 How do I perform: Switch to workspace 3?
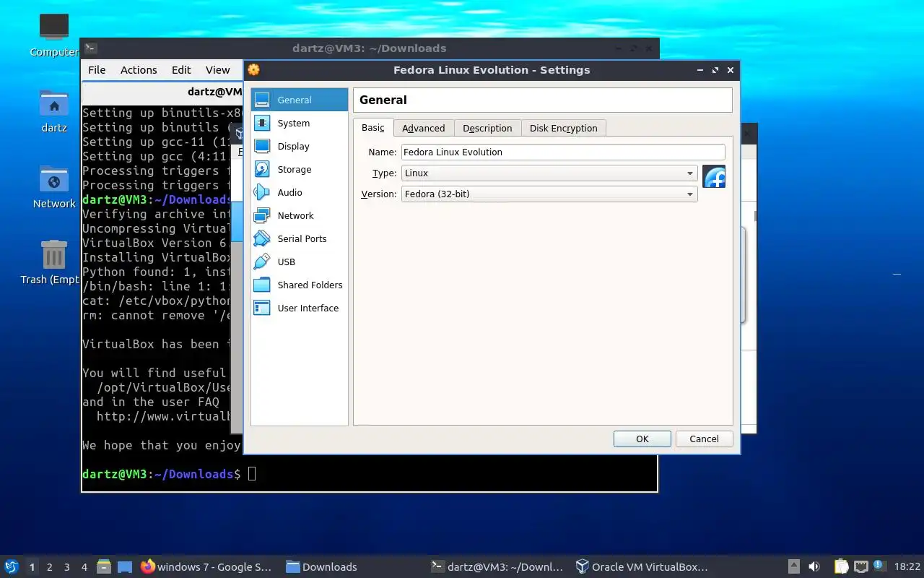point(67,567)
